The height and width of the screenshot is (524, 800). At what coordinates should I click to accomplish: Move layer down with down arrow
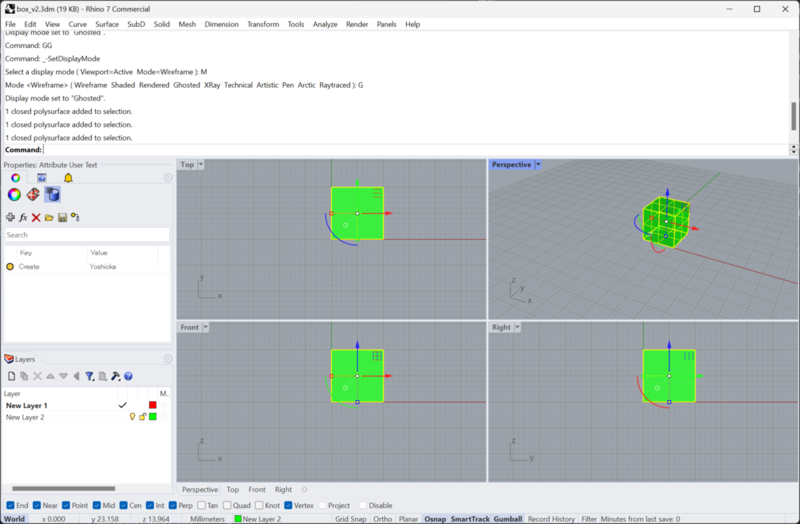[63, 376]
